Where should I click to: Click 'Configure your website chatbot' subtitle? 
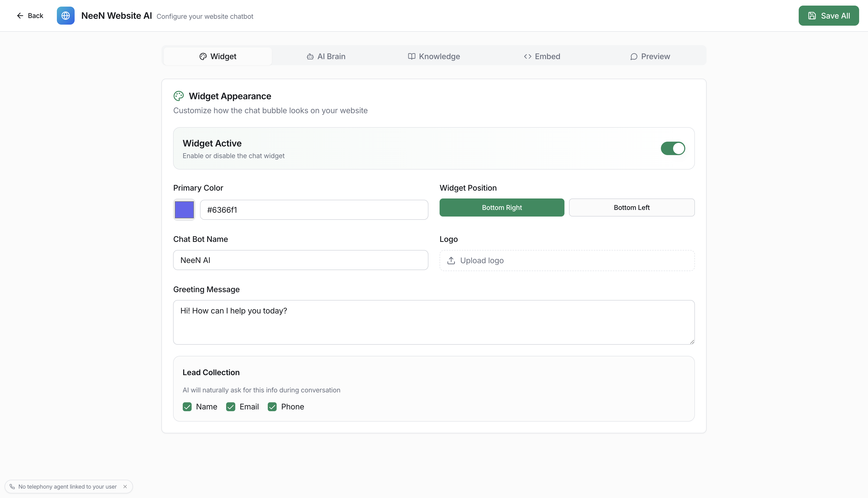205,16
